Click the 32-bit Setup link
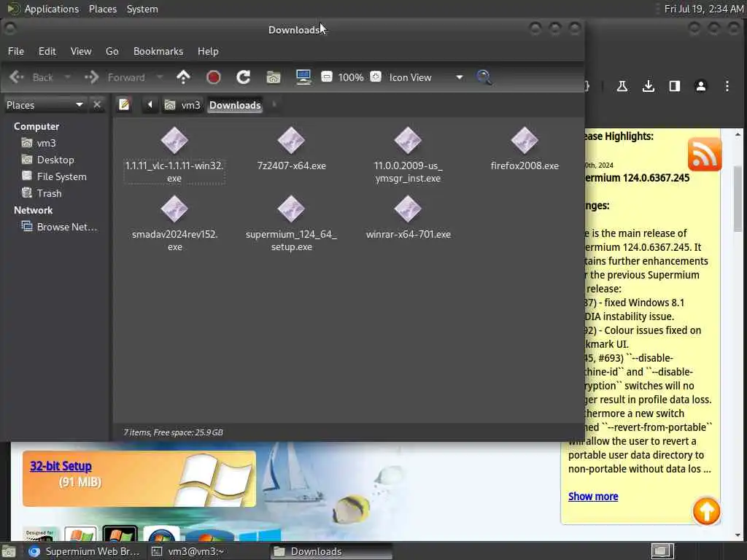The height and width of the screenshot is (560, 747). (x=61, y=466)
